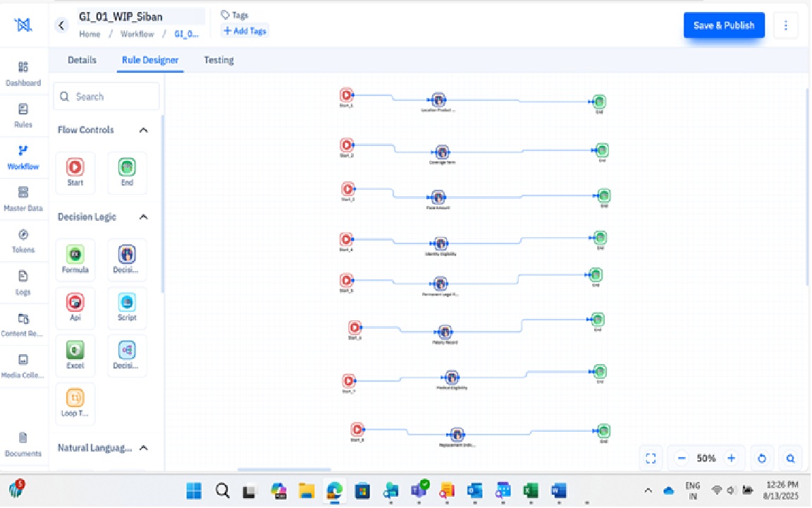Pick the Formula block in Decision Logic
The height and width of the screenshot is (508, 812).
pyautogui.click(x=75, y=259)
